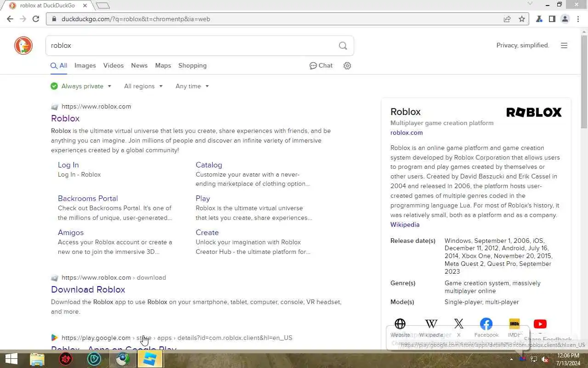Click the muted volume tray icon
The image size is (588, 368).
tap(545, 359)
